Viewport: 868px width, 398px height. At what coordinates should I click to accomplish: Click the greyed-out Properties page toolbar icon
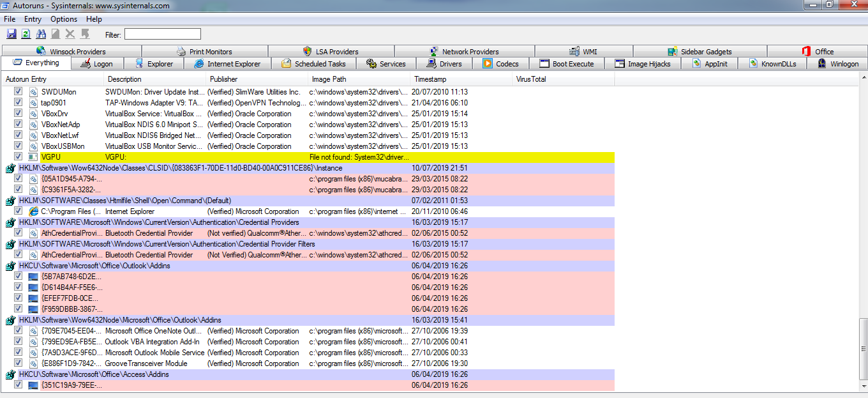pos(56,34)
